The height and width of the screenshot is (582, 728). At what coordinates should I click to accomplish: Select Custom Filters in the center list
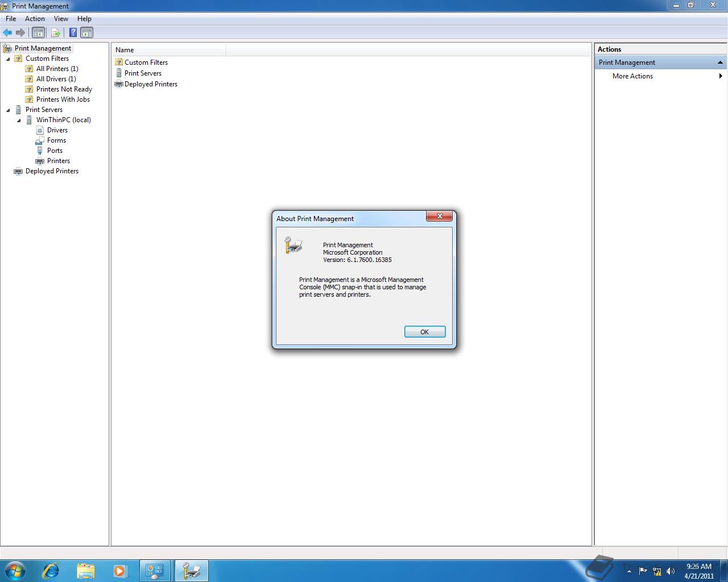(146, 63)
